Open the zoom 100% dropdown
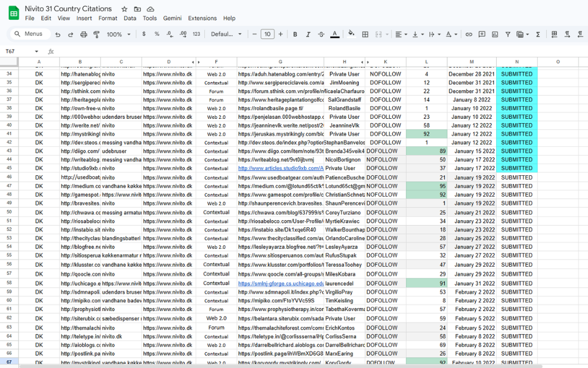Screen dimensions: 588x368 [118, 34]
